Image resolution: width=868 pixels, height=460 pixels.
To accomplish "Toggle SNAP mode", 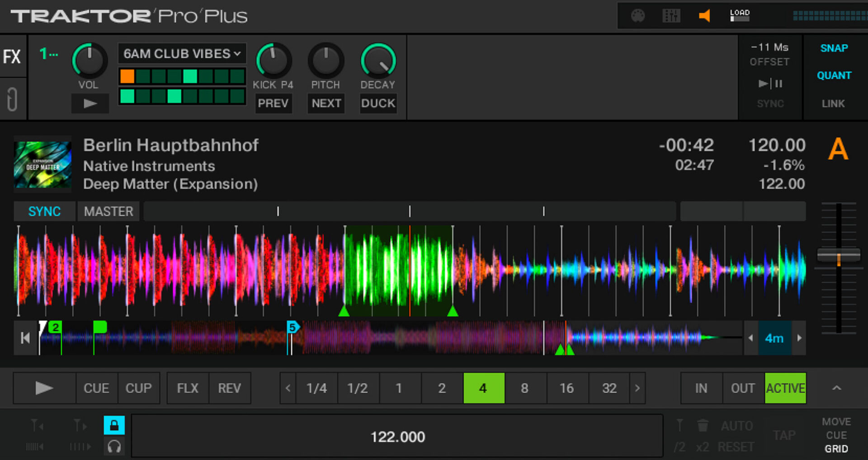I will [834, 48].
